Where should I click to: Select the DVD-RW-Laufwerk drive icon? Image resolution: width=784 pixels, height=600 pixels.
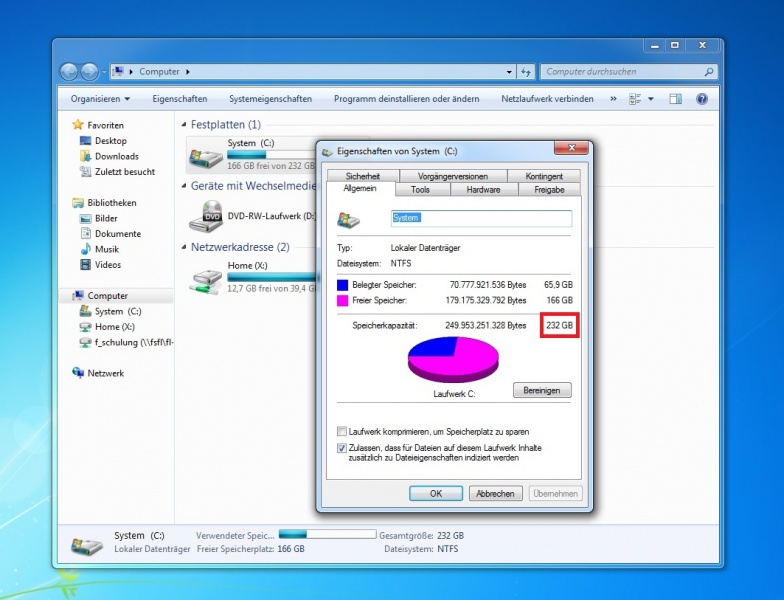[206, 216]
